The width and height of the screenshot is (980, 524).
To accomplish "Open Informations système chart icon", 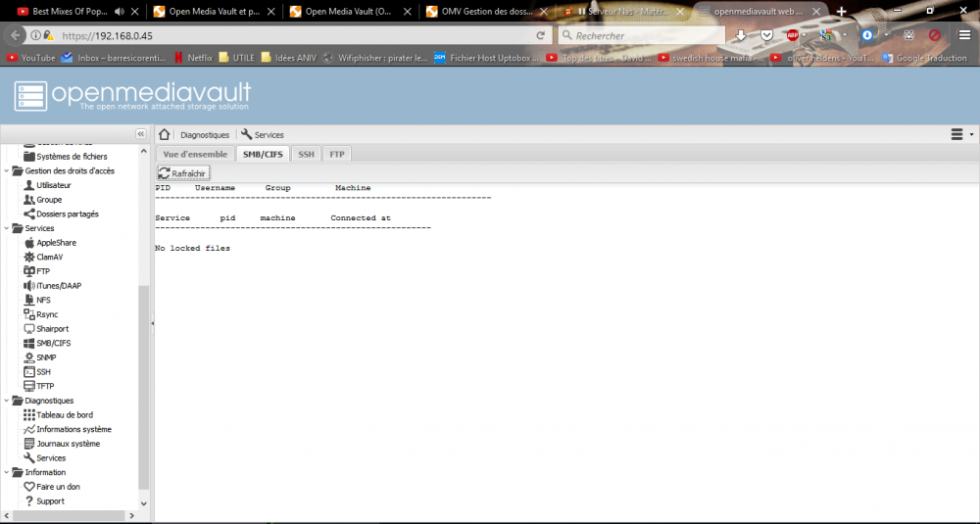I will click(28, 429).
